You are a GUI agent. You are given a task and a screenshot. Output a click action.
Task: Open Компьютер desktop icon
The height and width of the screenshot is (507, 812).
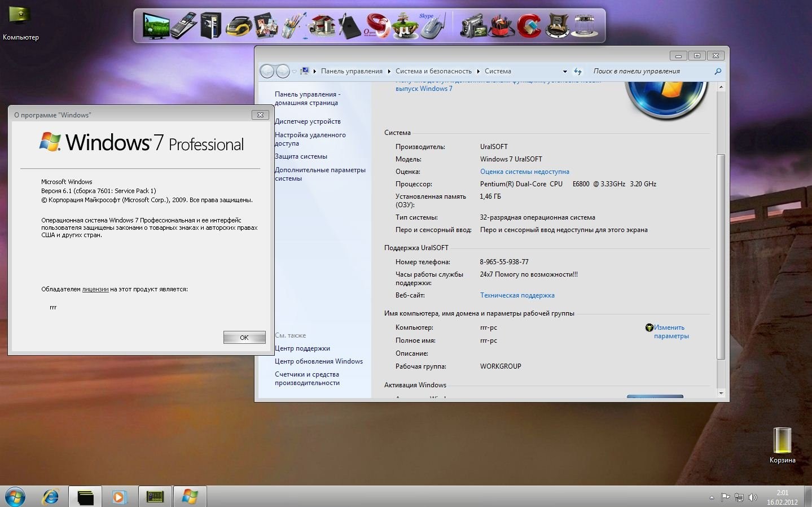coord(20,23)
